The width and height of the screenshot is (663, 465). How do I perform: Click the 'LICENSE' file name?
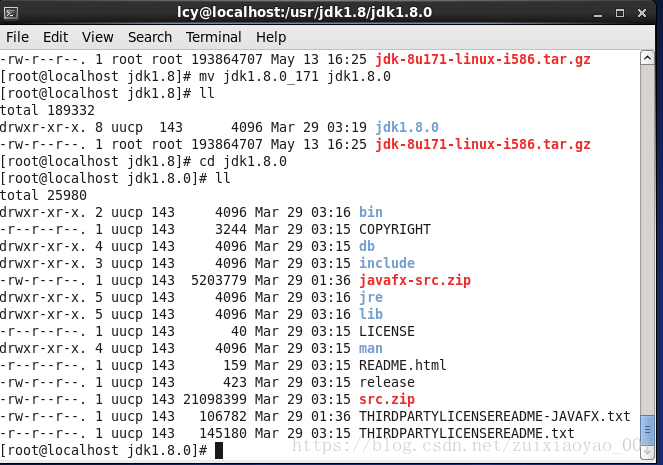[x=387, y=331]
